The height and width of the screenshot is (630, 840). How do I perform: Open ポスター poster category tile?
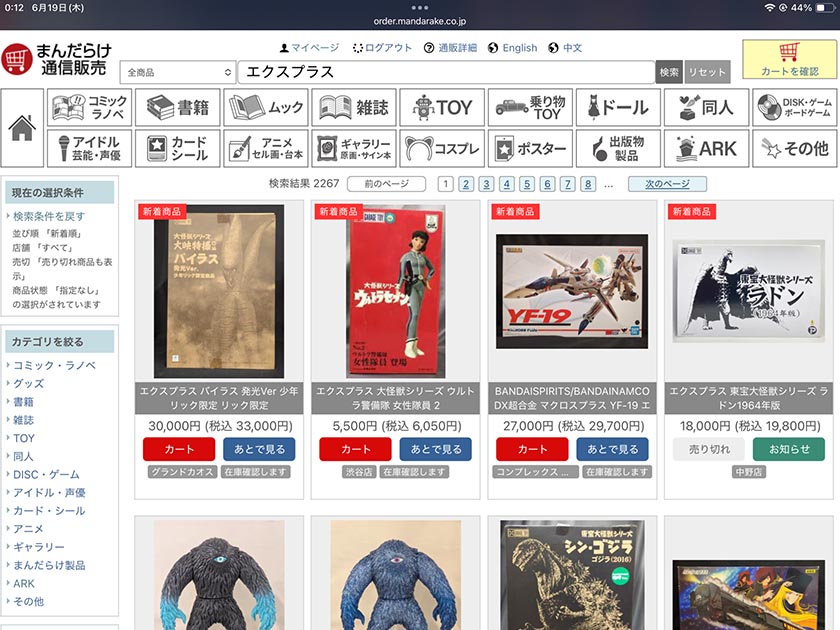[x=530, y=148]
